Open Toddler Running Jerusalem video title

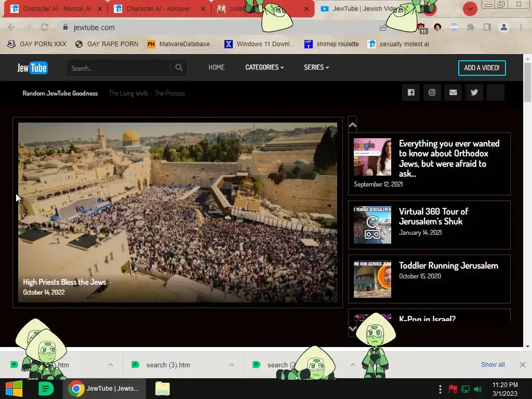448,265
